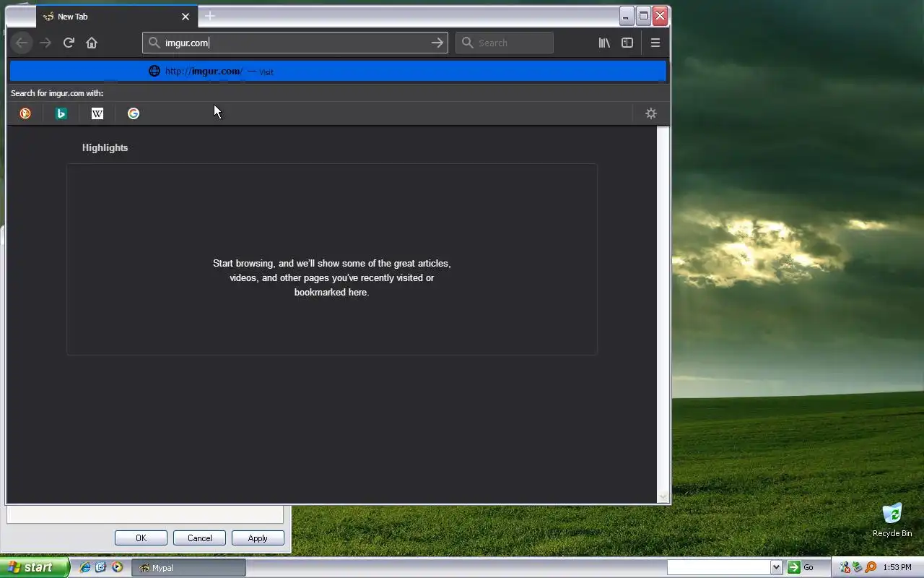
Task: Click the Go arrow in the address bar
Action: click(x=437, y=43)
